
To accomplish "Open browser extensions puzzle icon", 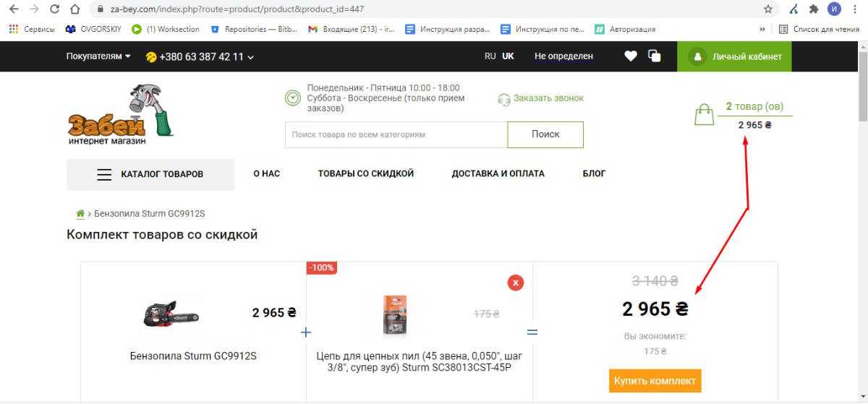I will click(x=814, y=9).
